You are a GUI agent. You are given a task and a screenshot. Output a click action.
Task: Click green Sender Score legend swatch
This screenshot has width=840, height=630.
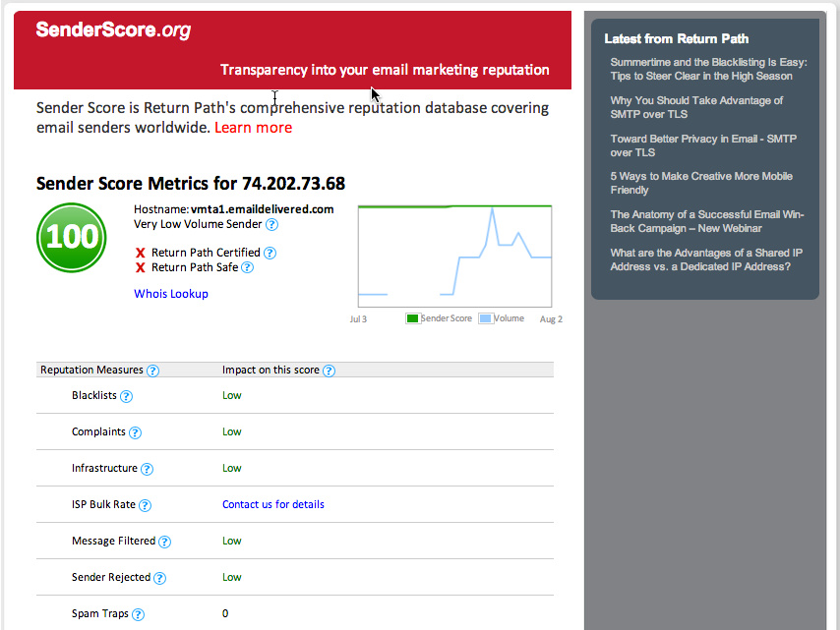(x=412, y=318)
